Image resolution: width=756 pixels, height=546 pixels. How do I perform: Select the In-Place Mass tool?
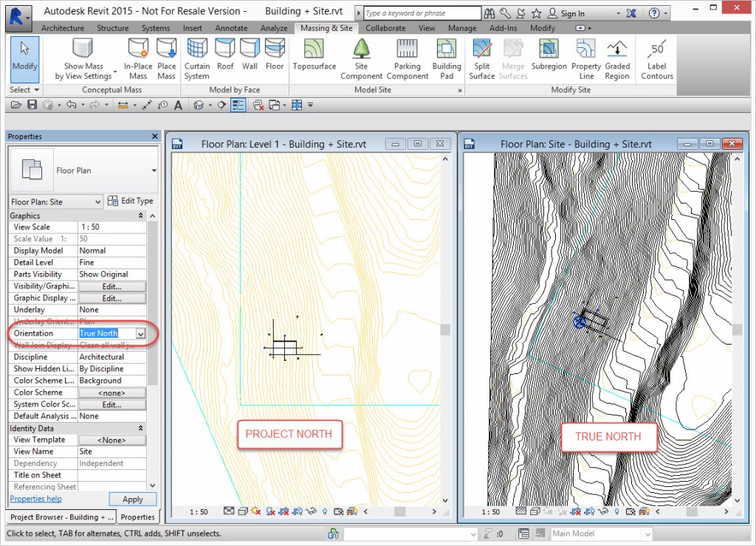point(139,59)
